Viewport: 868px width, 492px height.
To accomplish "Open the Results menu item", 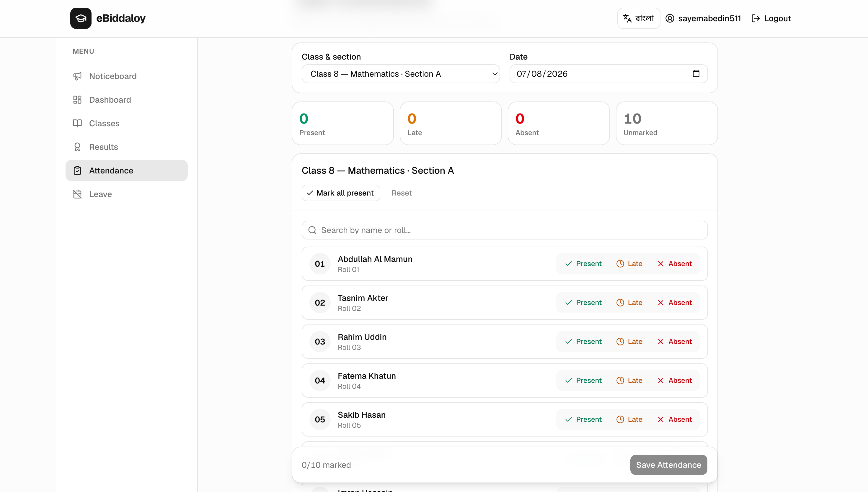I will [x=126, y=147].
